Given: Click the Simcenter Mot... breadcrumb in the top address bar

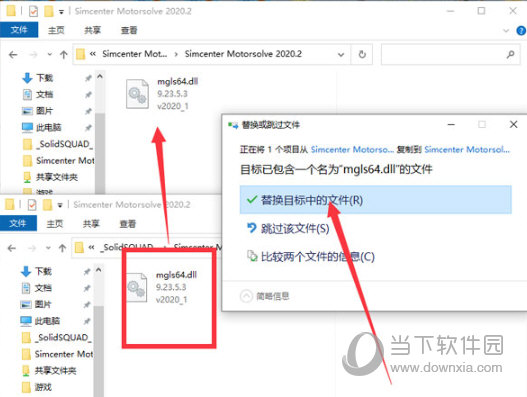Looking at the screenshot, I should click(134, 54).
